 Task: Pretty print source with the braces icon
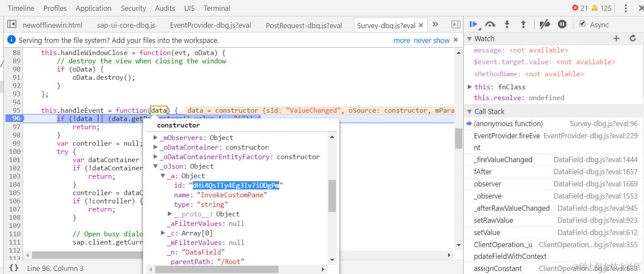pos(14,268)
